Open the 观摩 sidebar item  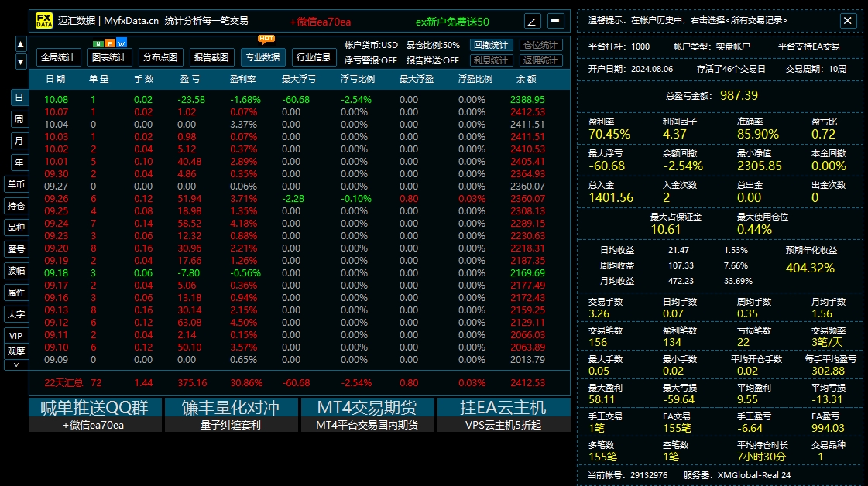point(16,351)
